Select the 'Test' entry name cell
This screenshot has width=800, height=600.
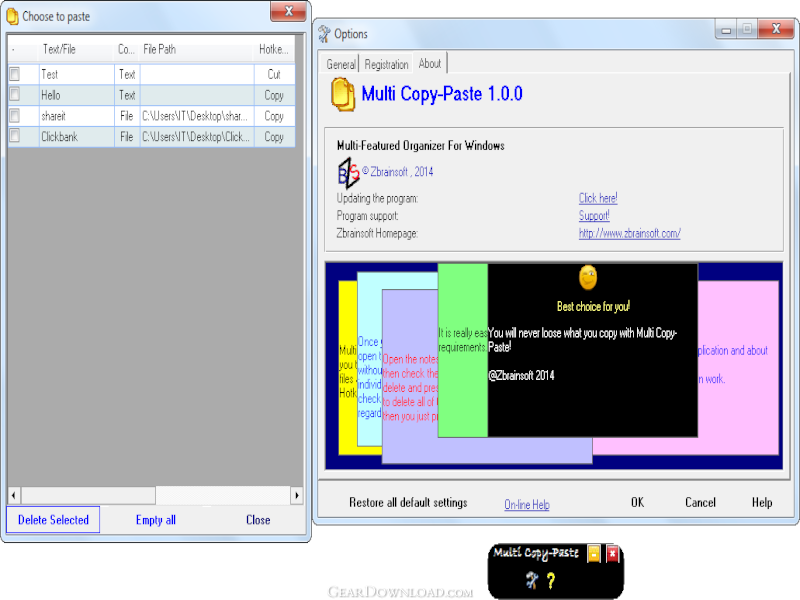click(x=77, y=74)
